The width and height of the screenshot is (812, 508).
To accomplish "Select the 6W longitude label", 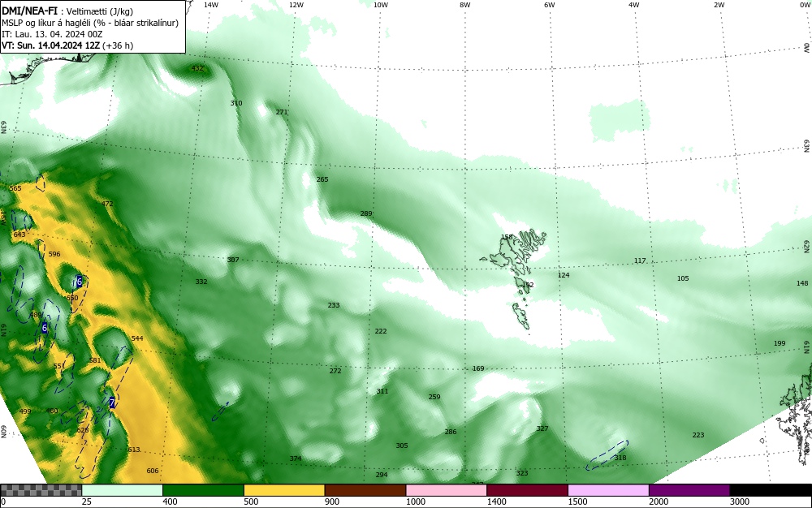I will coord(550,5).
